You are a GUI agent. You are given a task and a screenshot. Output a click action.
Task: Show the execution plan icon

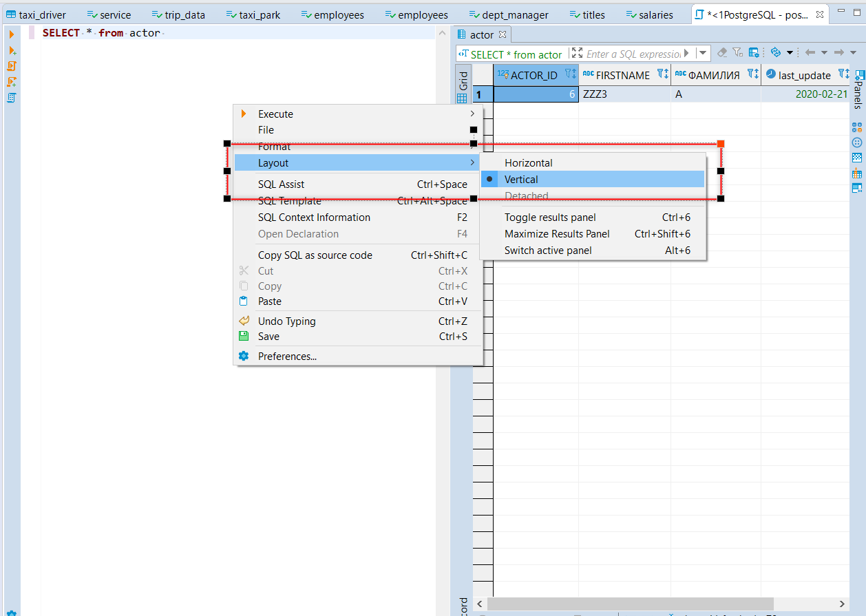[12, 98]
